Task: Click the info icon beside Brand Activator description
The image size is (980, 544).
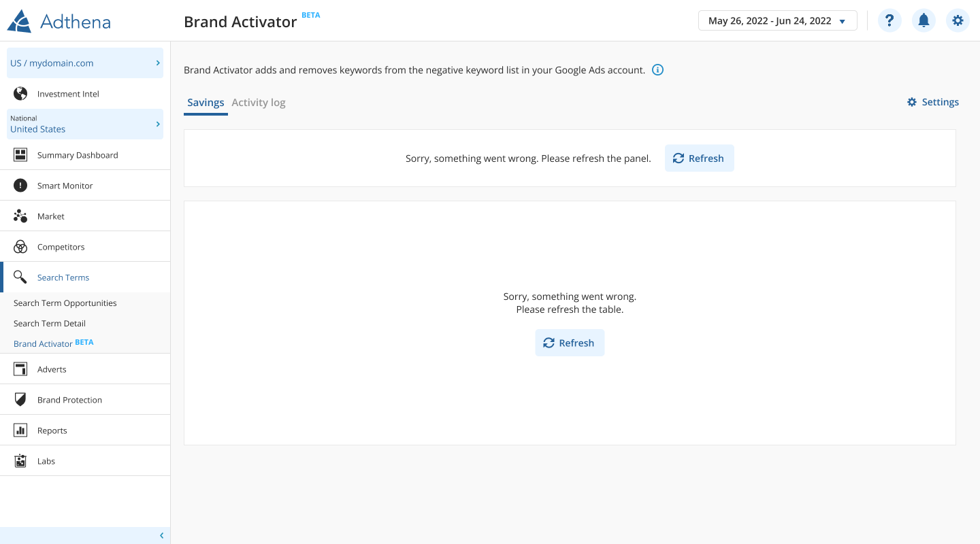Action: tap(657, 70)
